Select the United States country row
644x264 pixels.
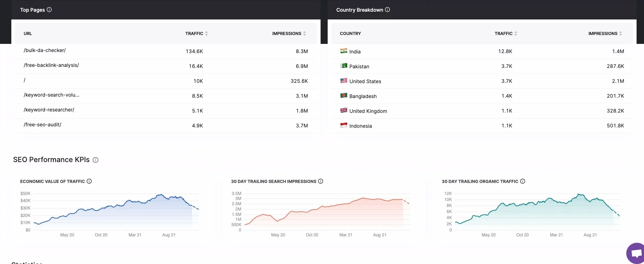(x=365, y=81)
